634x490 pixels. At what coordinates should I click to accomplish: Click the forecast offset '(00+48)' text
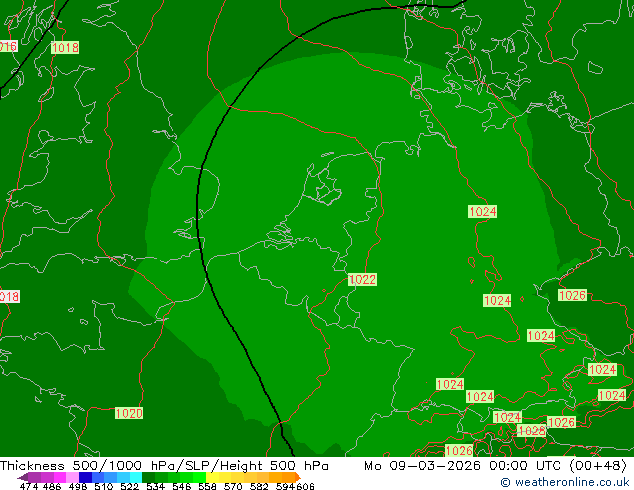[598, 466]
